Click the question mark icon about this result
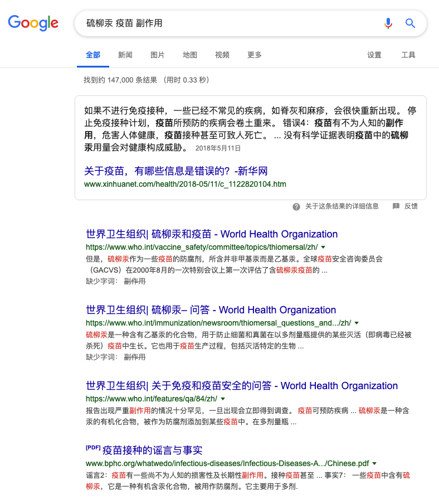Screen dimensions: 439x504 coord(296,207)
